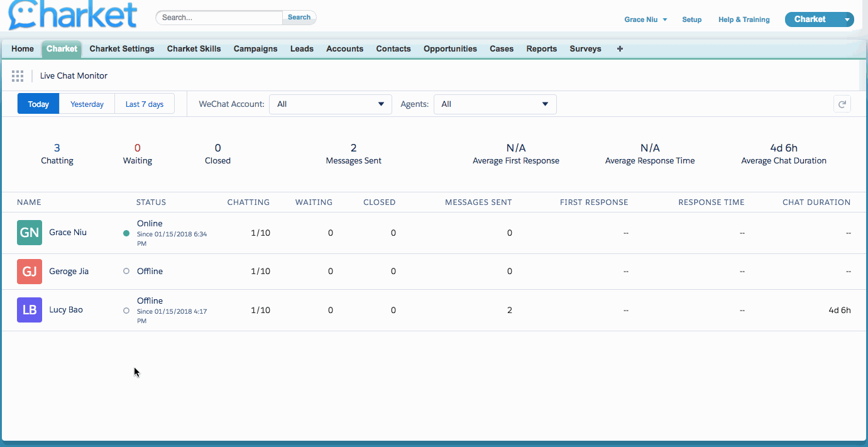Click Grace Niu's online status dot
This screenshot has width=868, height=447.
[x=126, y=233]
